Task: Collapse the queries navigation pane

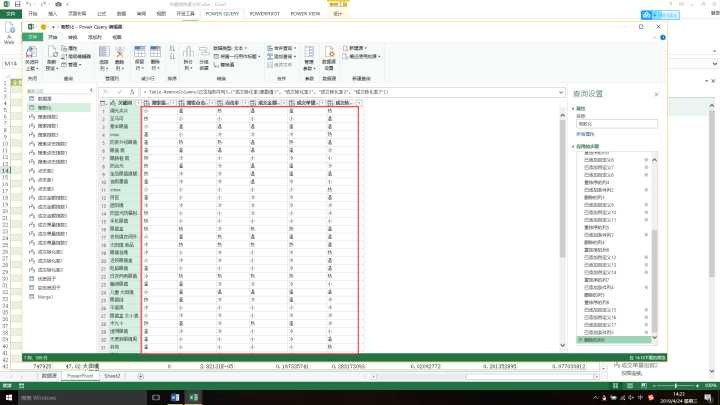Action: [x=91, y=90]
